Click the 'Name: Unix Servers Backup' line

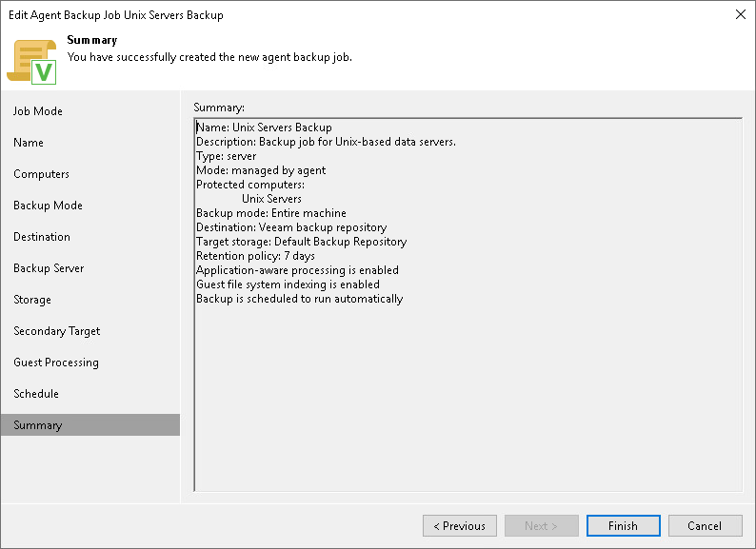[x=264, y=127]
